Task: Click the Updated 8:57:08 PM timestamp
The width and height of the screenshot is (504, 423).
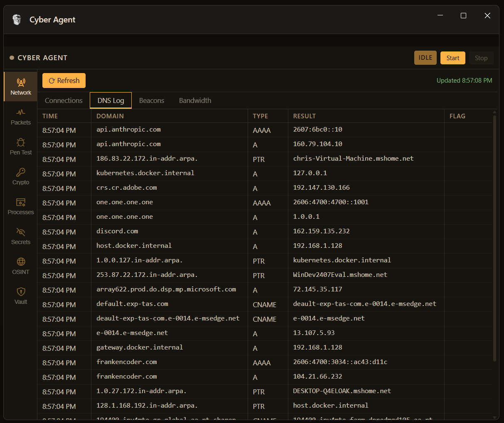Action: (465, 81)
